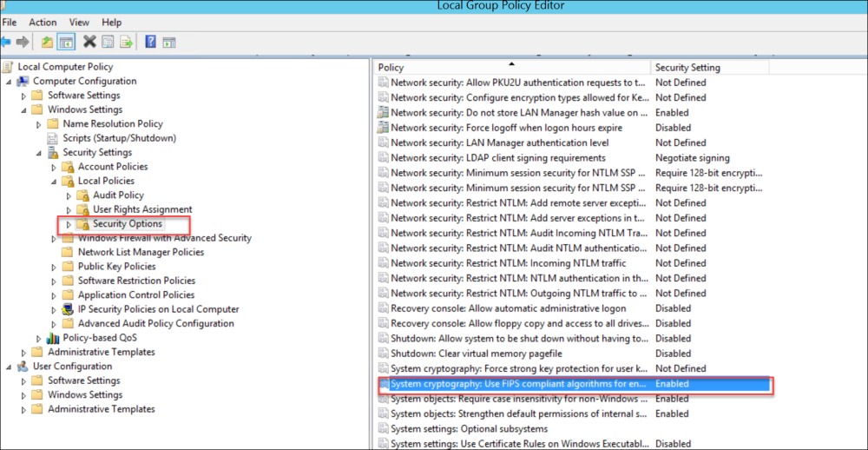Collapse the Computer Configuration node
868x450 pixels.
click(10, 82)
